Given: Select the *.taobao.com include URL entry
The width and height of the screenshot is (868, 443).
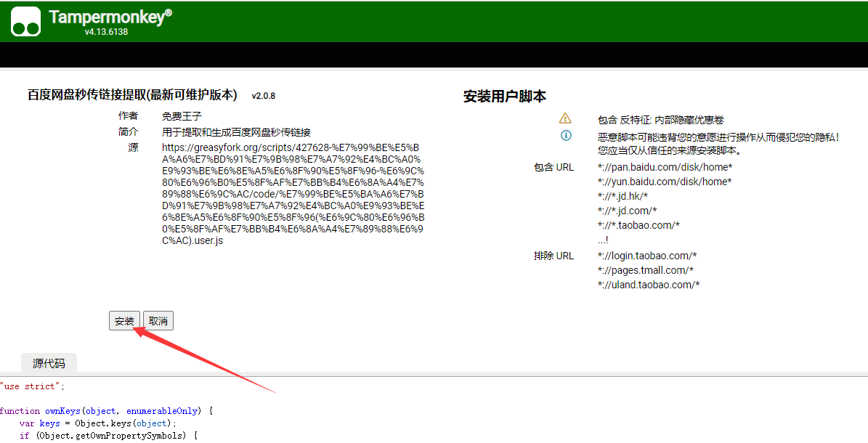Looking at the screenshot, I should [x=638, y=225].
